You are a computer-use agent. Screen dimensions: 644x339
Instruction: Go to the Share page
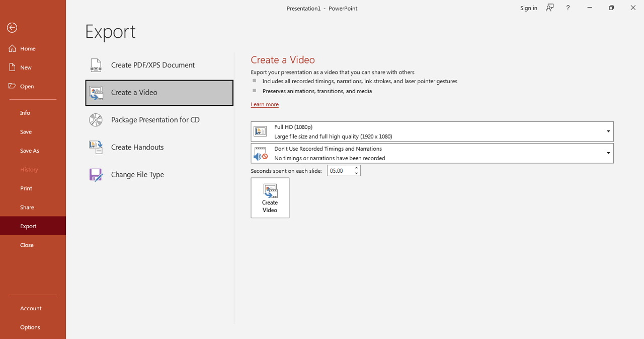[x=33, y=207]
